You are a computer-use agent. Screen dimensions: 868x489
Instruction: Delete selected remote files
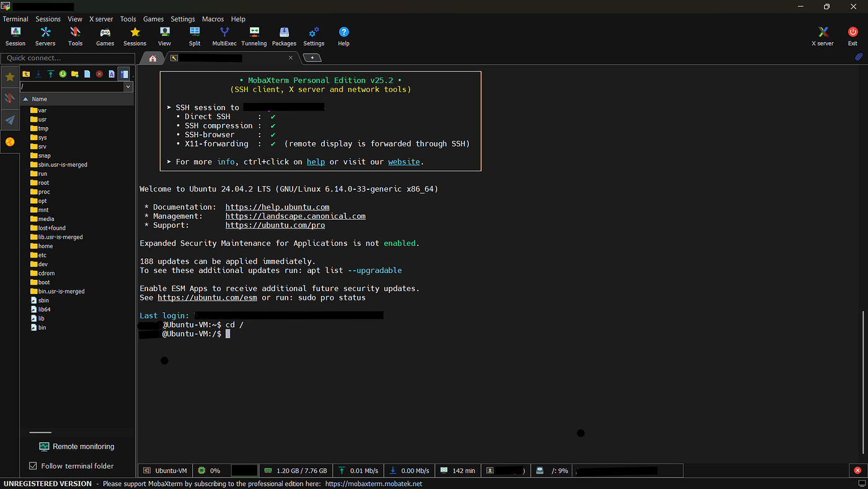tap(99, 74)
